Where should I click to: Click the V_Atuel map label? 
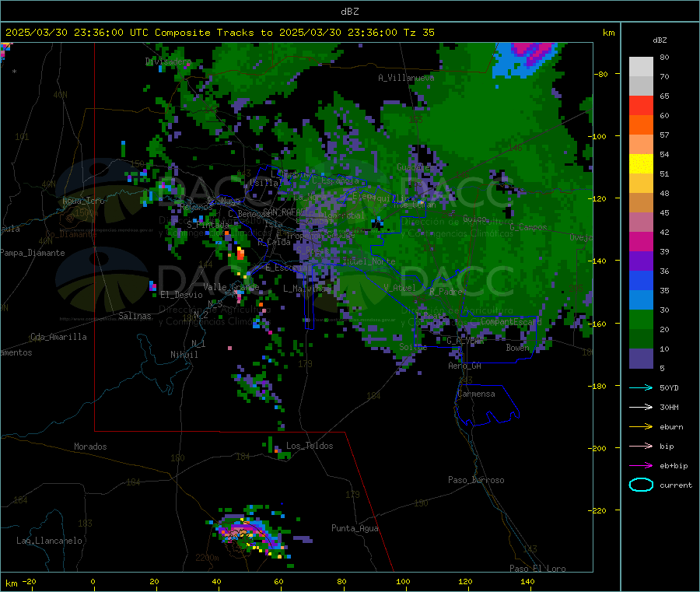click(x=400, y=288)
